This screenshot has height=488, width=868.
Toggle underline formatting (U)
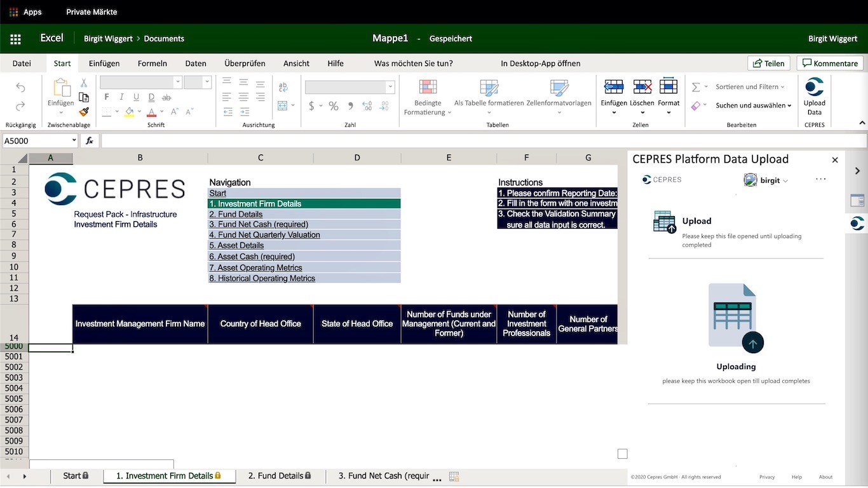[136, 97]
